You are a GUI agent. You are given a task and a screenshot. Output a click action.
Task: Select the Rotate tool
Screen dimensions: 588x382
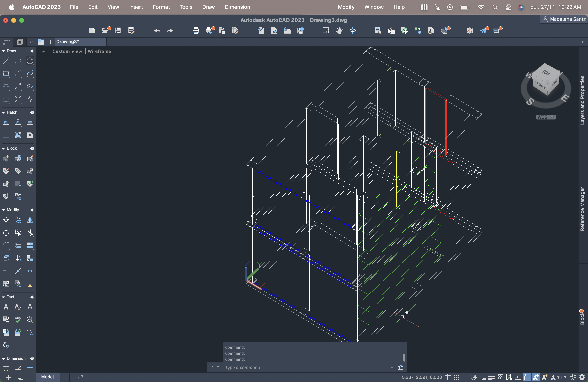point(6,233)
